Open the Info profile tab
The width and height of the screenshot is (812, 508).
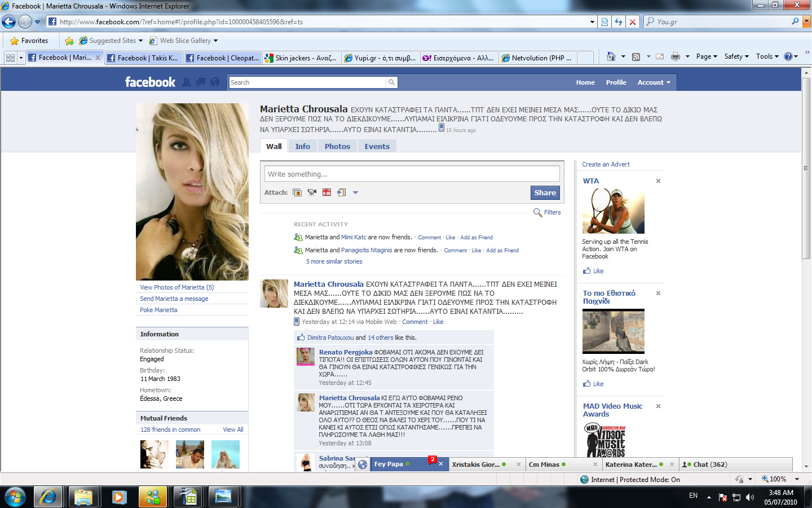click(303, 146)
